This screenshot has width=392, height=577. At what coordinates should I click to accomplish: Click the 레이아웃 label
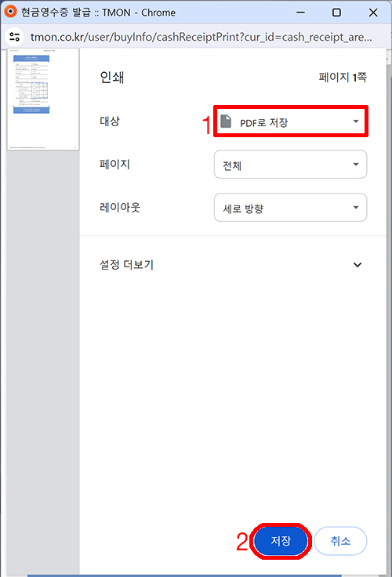click(x=120, y=207)
